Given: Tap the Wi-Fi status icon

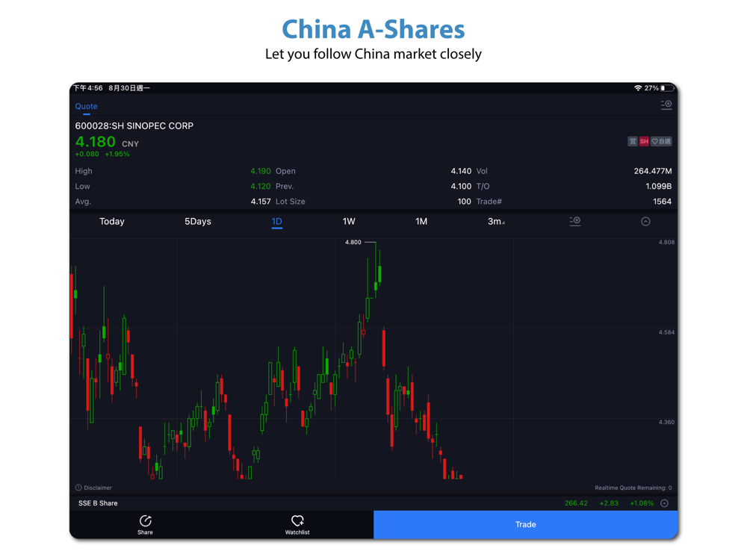Looking at the screenshot, I should (x=638, y=88).
